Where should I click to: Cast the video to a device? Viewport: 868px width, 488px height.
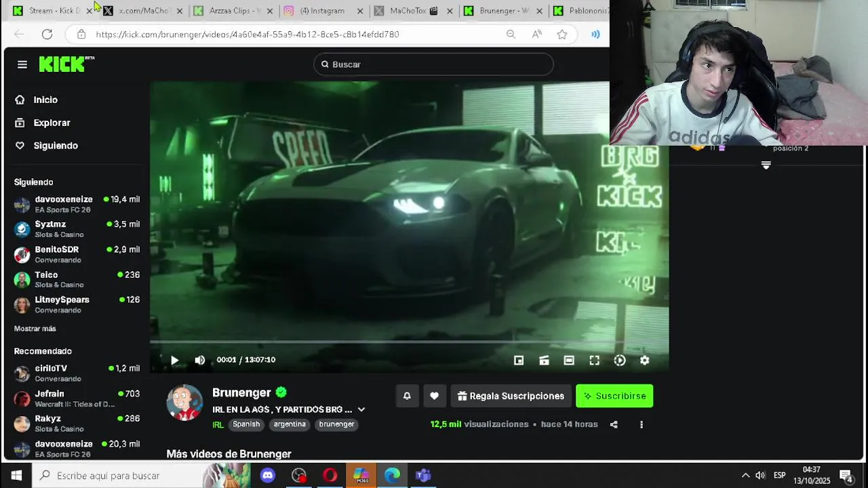click(544, 361)
